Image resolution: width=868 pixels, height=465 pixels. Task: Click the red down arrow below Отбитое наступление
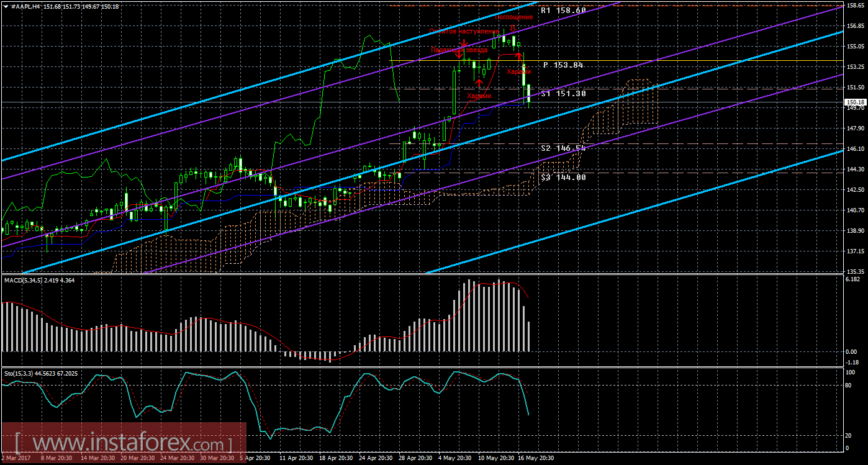tap(464, 43)
